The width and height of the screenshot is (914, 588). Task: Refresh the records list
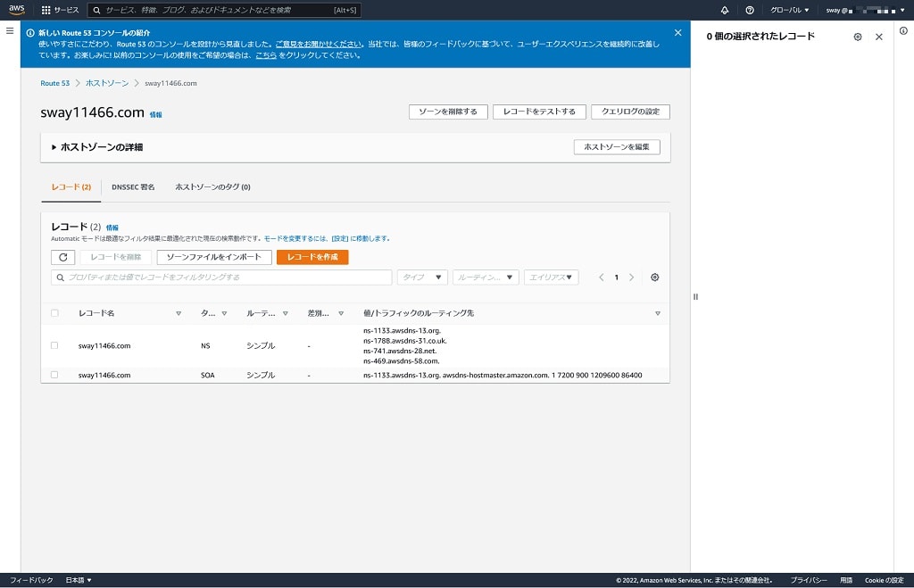click(63, 257)
